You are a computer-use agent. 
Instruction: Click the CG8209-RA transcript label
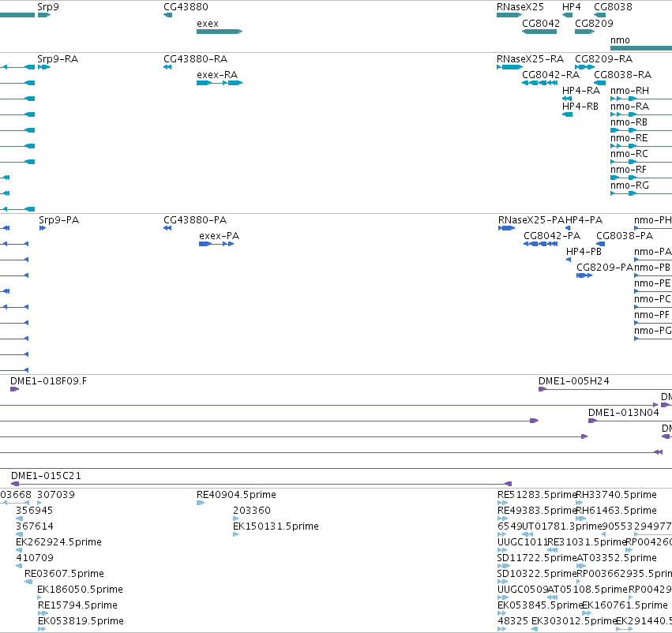click(x=603, y=59)
